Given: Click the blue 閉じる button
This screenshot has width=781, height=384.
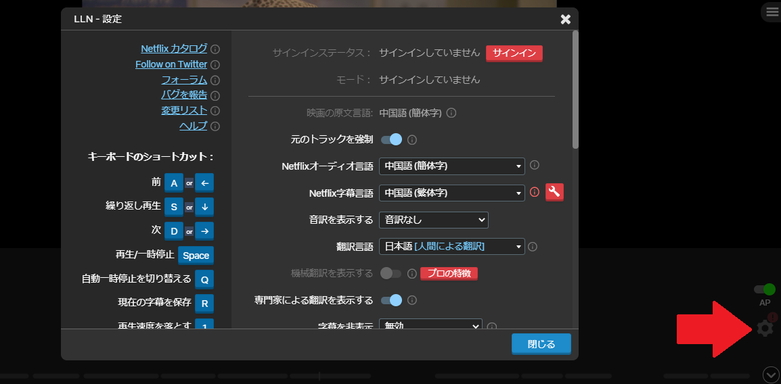Looking at the screenshot, I should tap(541, 344).
